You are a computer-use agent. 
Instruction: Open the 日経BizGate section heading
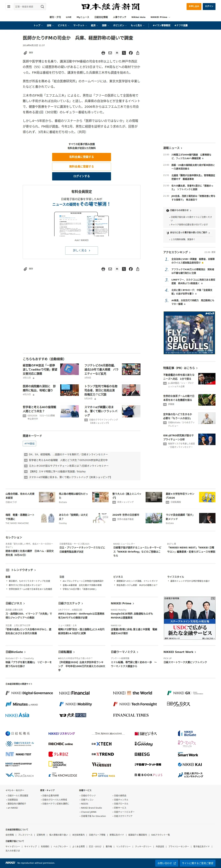tap(15, 652)
